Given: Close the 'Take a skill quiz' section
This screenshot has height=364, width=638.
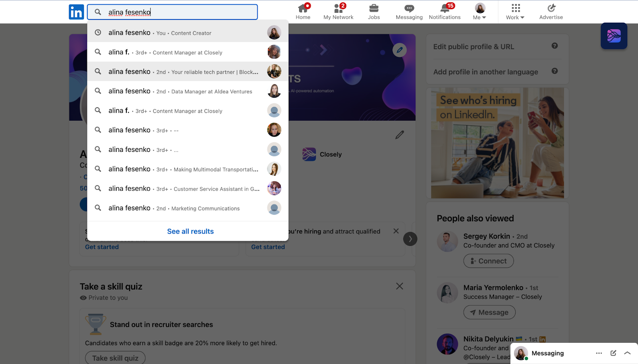Looking at the screenshot, I should [400, 286].
